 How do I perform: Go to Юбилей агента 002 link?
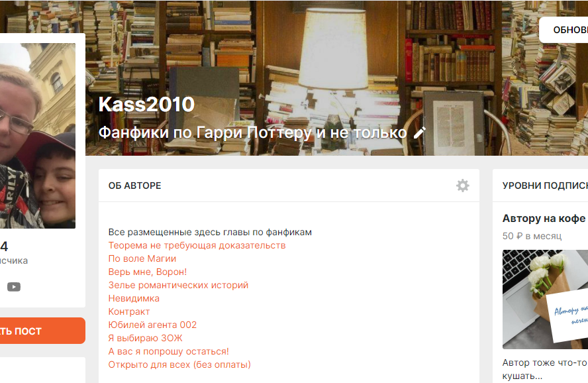pos(152,325)
